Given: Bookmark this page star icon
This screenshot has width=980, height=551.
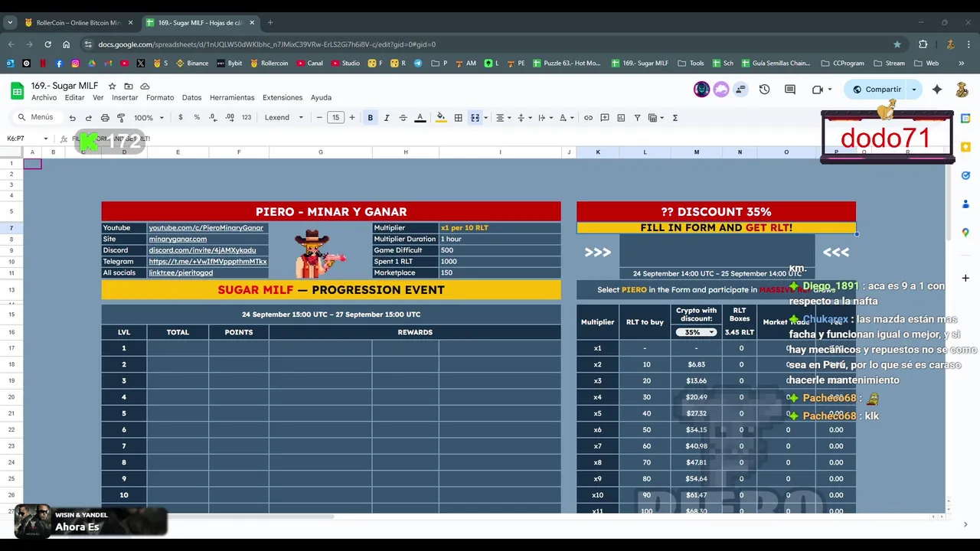Looking at the screenshot, I should pos(897,44).
